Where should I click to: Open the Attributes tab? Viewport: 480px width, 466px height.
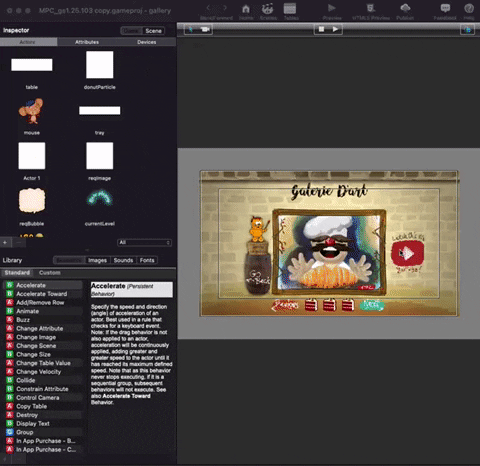[x=87, y=42]
